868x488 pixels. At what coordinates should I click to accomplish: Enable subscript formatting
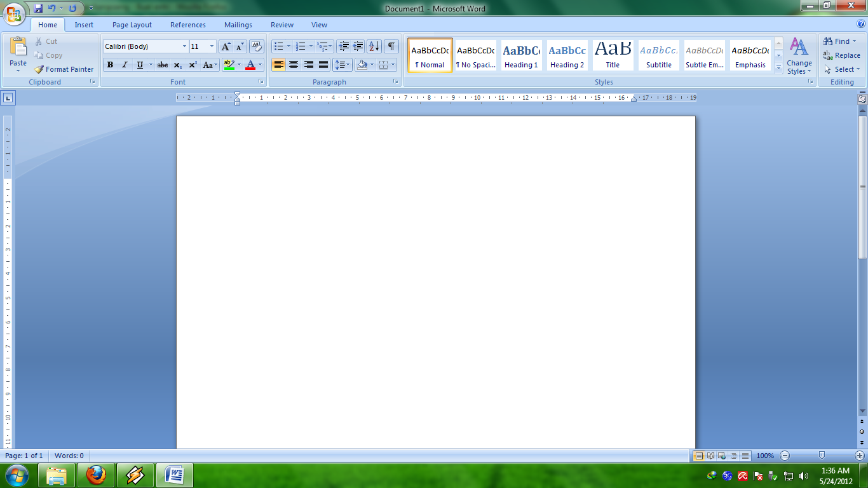[x=179, y=64]
